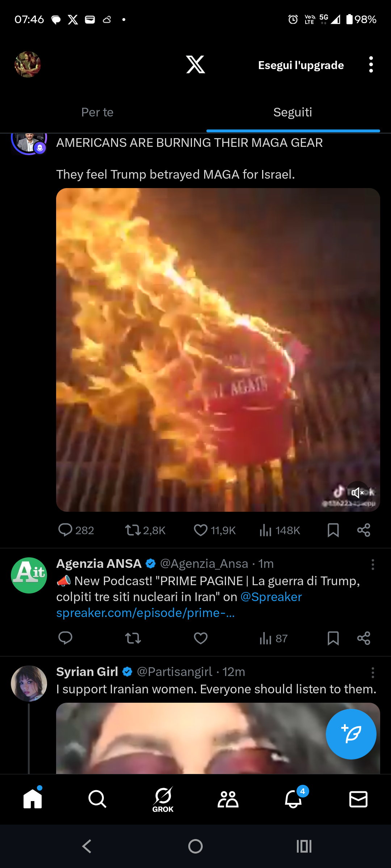
Task: Open Agenzia ANSA post options menu
Action: coord(373,565)
